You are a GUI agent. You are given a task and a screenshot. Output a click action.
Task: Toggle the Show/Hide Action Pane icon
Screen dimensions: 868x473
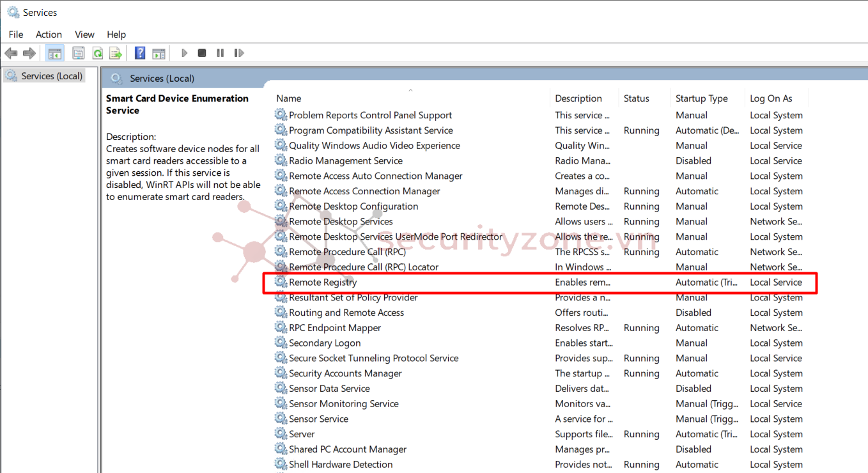[159, 53]
